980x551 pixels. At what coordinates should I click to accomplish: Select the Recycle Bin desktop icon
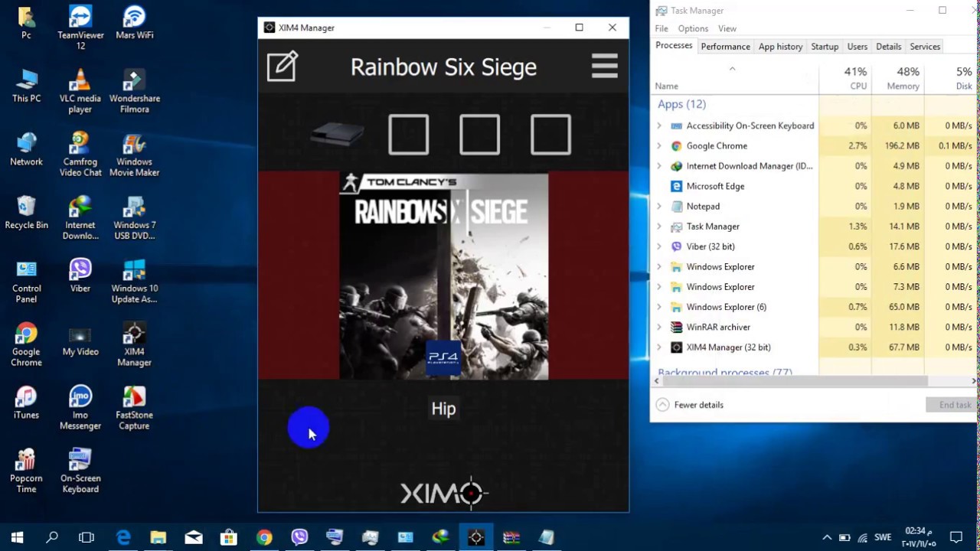click(x=26, y=213)
